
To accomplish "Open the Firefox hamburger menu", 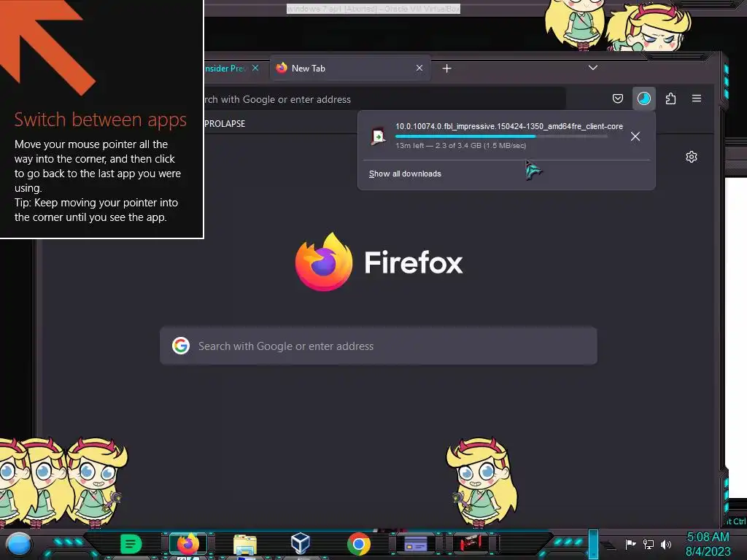I will 697,98.
